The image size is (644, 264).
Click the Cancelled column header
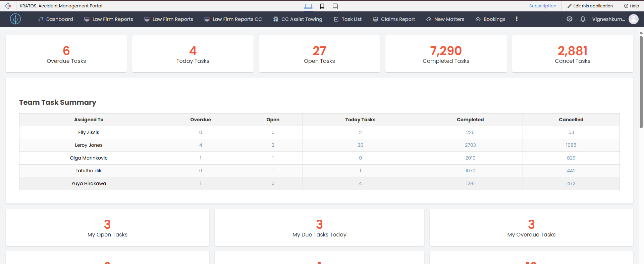click(571, 120)
